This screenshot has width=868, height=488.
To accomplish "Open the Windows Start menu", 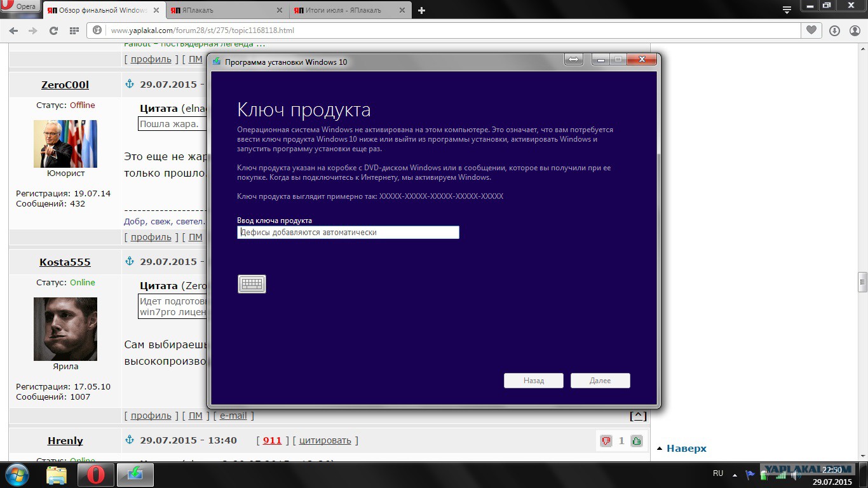I will pyautogui.click(x=17, y=475).
